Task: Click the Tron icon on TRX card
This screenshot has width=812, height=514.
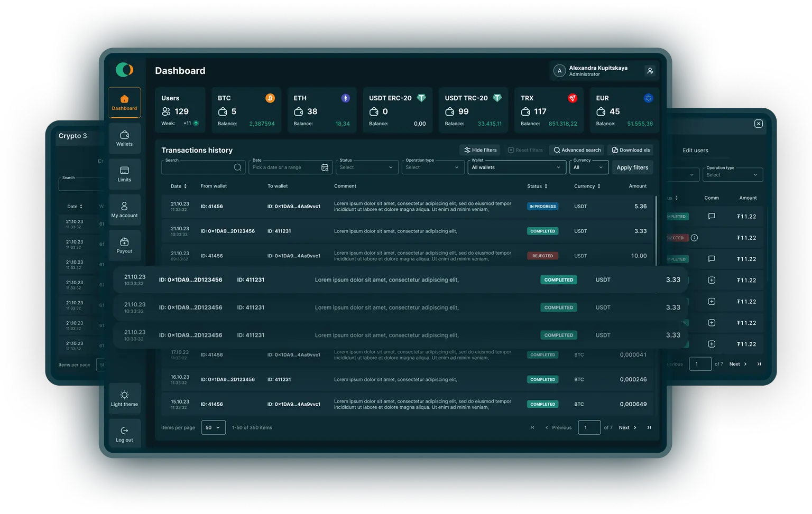Action: click(x=573, y=98)
